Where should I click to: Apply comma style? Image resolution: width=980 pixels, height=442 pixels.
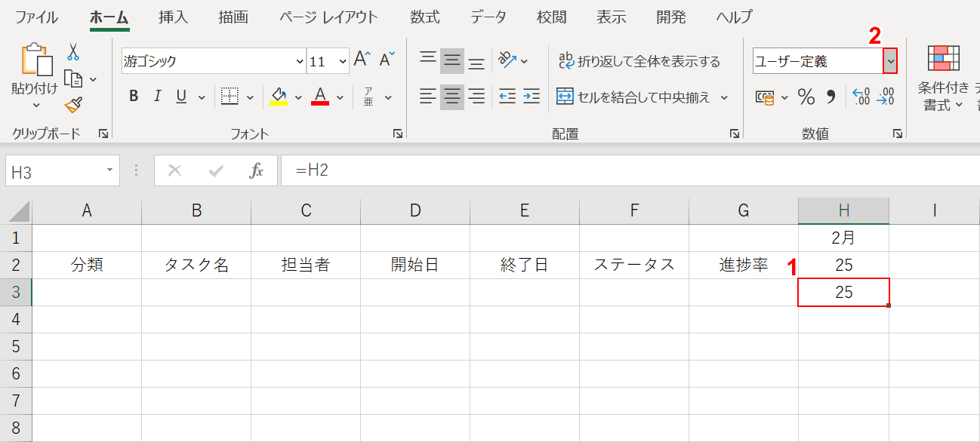coord(831,97)
